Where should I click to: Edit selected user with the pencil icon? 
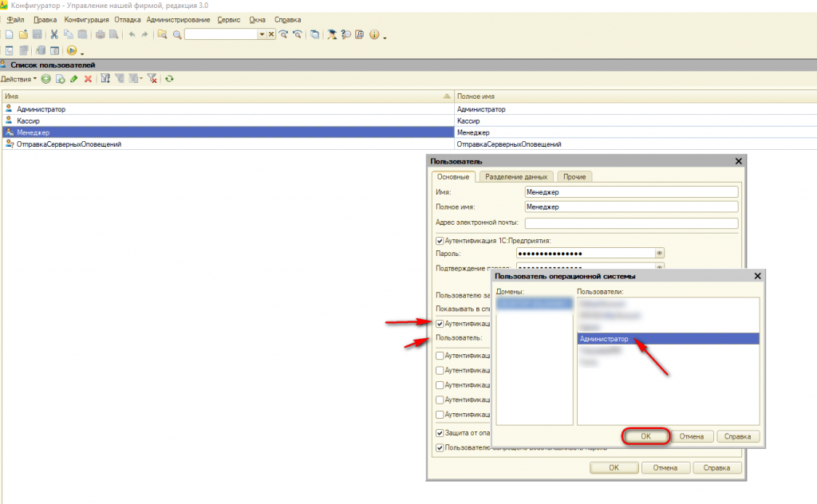pyautogui.click(x=74, y=79)
